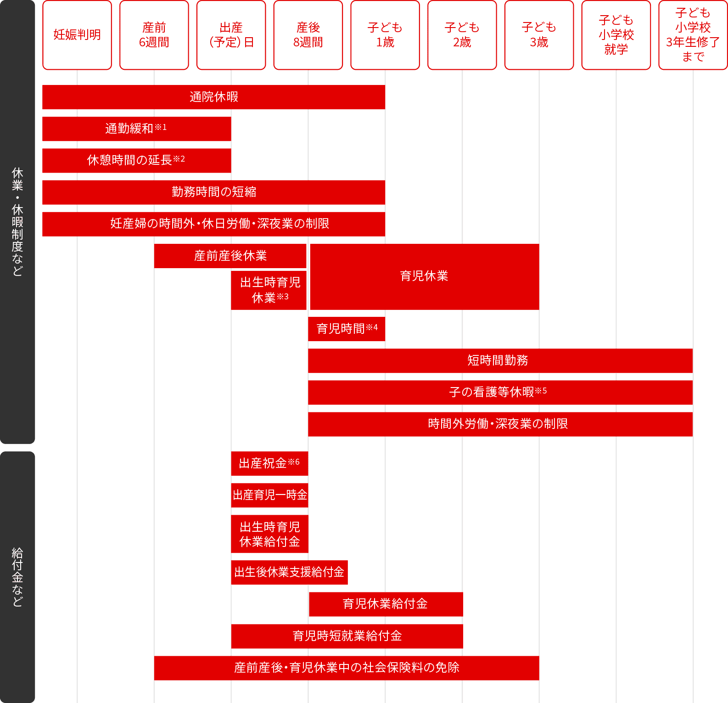Click the 時間外労働・深夜業の制限 bar
Viewport: 728px width, 703px height.
500,424
